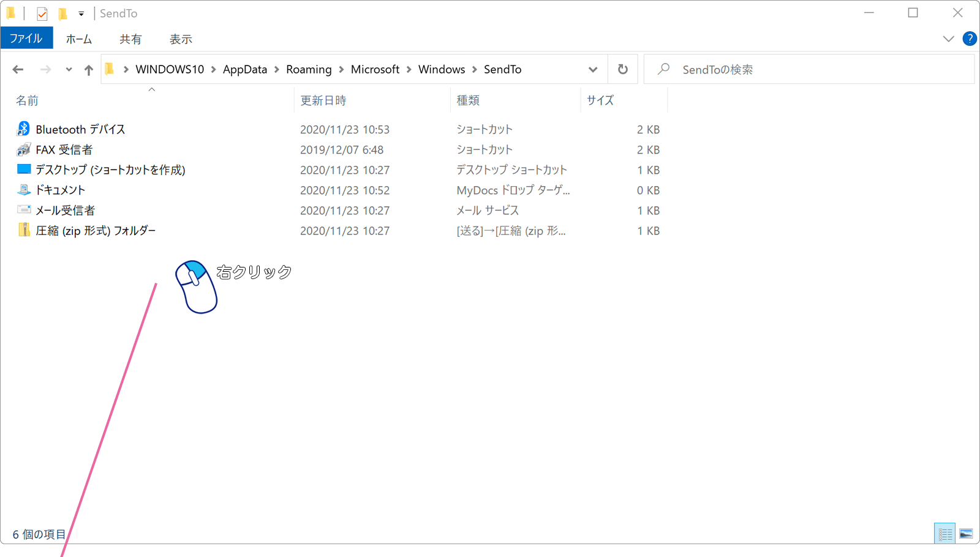The height and width of the screenshot is (557, 980).
Task: Click the 2020/11/23 10:53 date cell
Action: tap(345, 129)
